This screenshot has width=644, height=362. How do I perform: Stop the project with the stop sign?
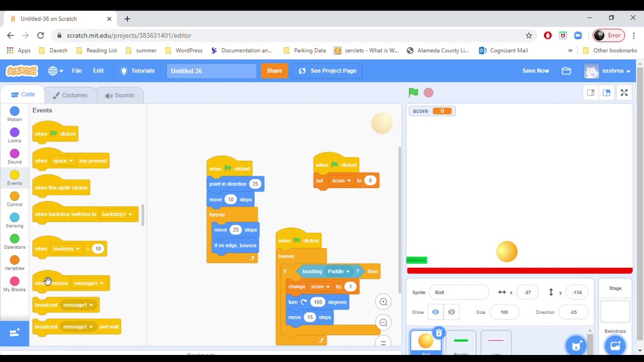click(428, 93)
